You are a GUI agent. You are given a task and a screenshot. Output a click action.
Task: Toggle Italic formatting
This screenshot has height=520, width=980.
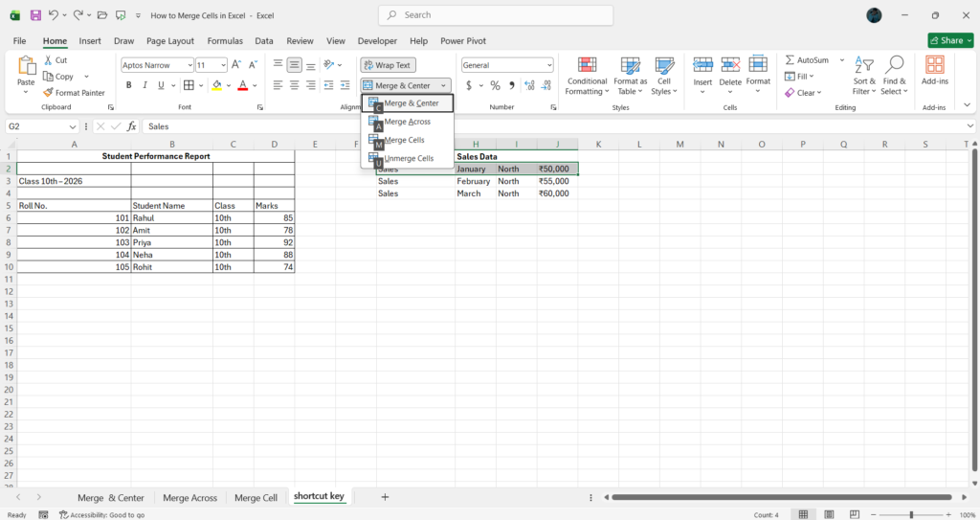[x=145, y=85]
